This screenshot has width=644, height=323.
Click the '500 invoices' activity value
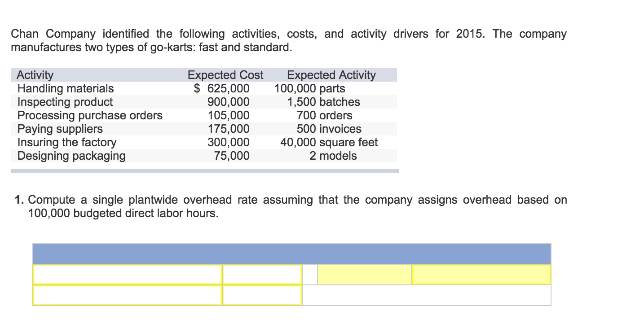click(x=329, y=129)
